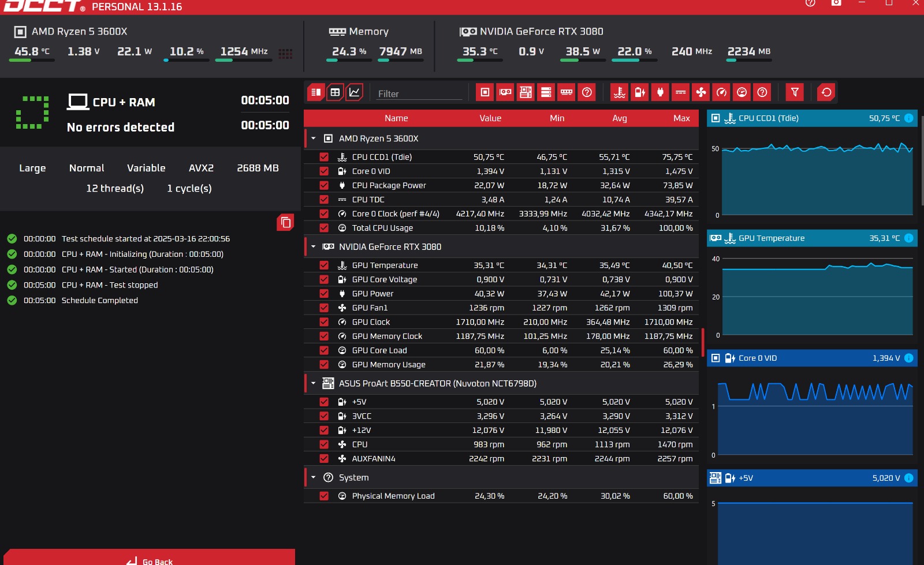Collapse the AMD Ryzen 5 3600X sensor group
This screenshot has height=565, width=924.
pyautogui.click(x=314, y=139)
